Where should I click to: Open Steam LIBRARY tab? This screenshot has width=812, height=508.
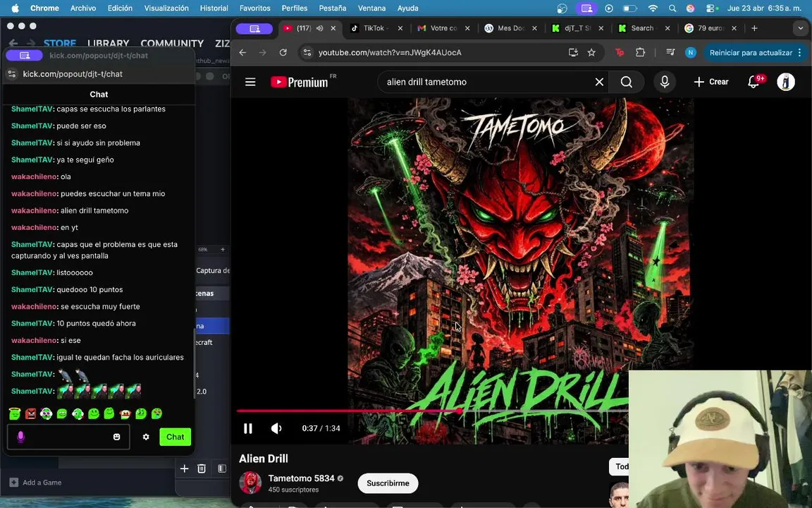pyautogui.click(x=109, y=44)
